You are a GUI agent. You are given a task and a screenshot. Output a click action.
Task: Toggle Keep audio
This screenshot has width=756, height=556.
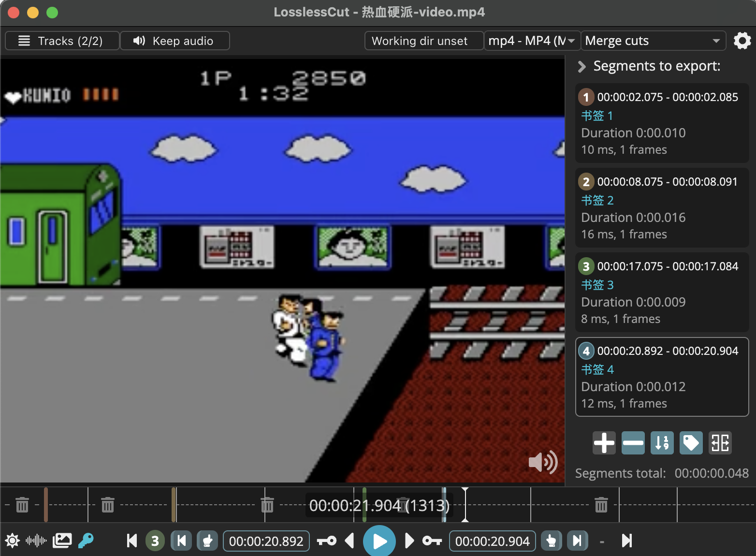click(175, 41)
